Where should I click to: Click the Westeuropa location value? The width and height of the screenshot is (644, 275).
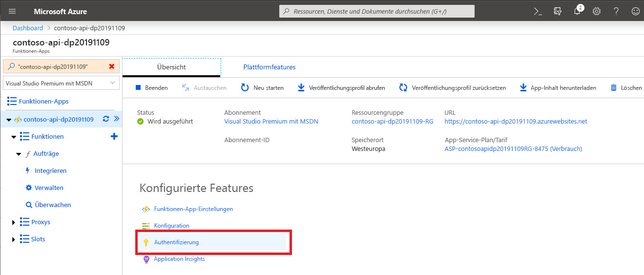(x=368, y=148)
